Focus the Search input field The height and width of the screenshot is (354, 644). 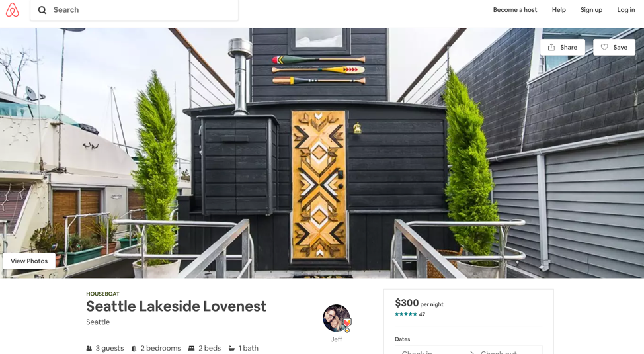point(134,10)
